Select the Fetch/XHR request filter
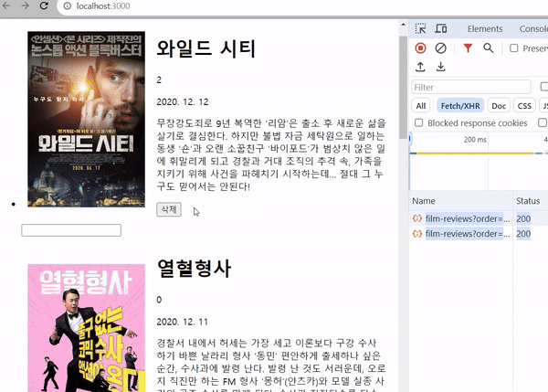The width and height of the screenshot is (548, 392). pos(460,106)
